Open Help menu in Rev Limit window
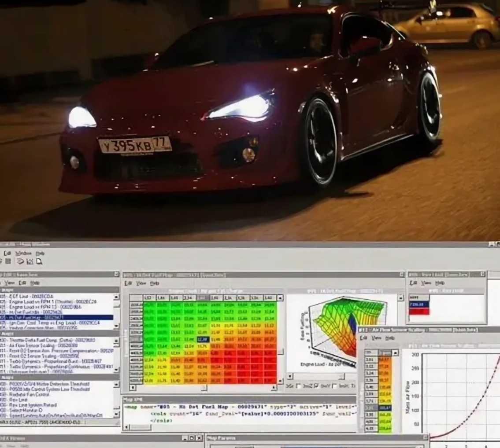 439,283
